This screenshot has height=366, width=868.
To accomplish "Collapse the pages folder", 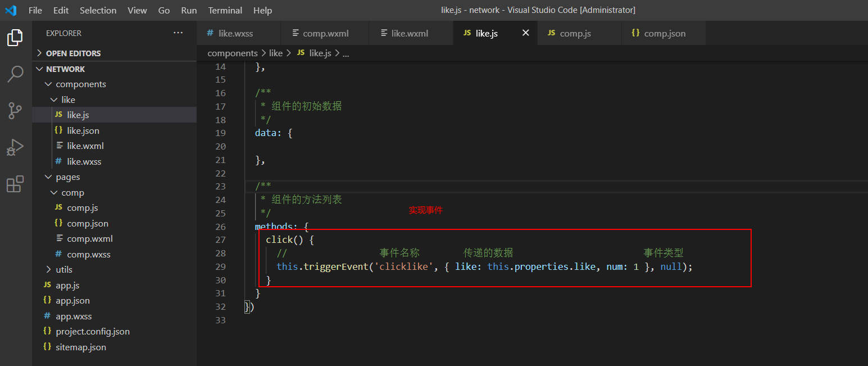I will click(114, 177).
